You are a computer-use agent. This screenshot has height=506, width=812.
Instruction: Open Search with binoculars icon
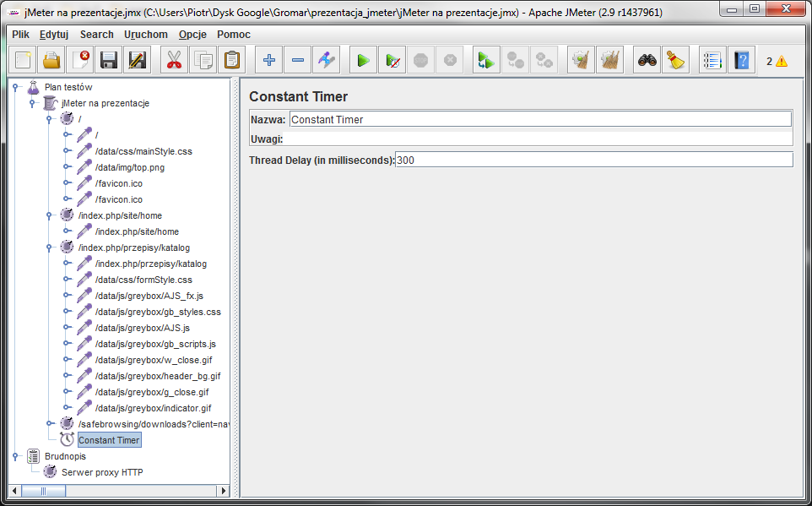647,60
